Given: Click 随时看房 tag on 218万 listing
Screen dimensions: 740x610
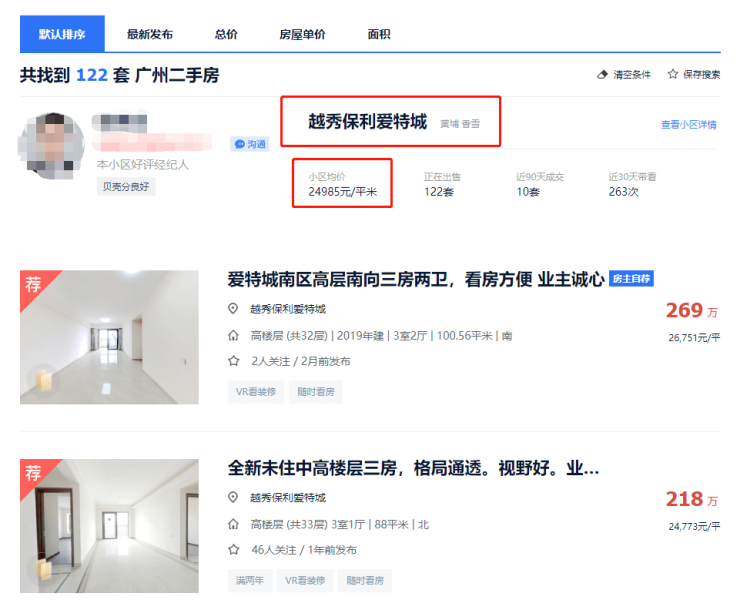Looking at the screenshot, I should pyautogui.click(x=365, y=581).
